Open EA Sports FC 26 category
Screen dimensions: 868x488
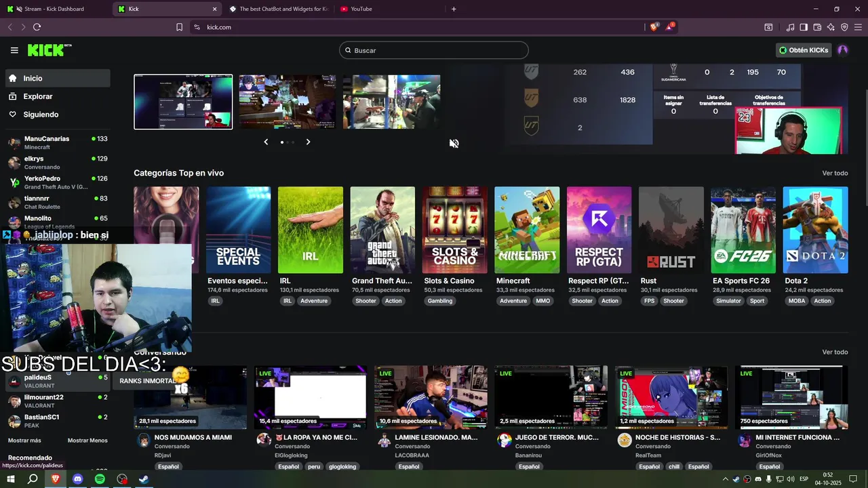[743, 230]
